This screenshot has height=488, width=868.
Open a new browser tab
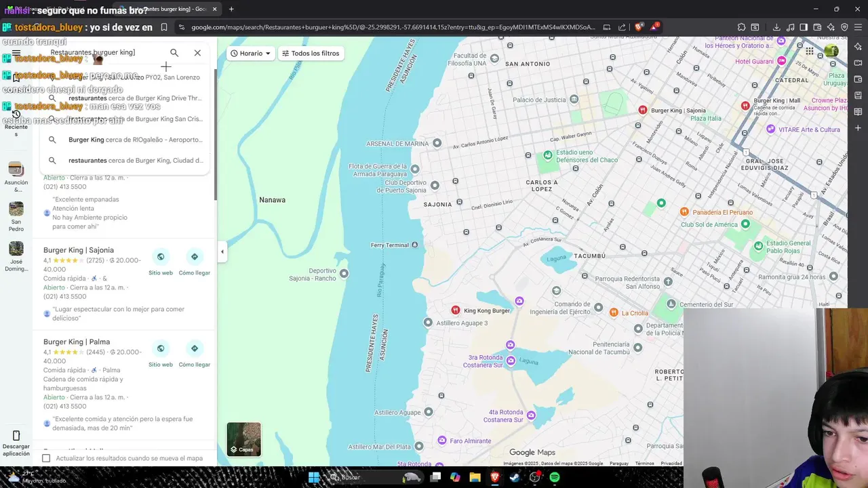[231, 9]
